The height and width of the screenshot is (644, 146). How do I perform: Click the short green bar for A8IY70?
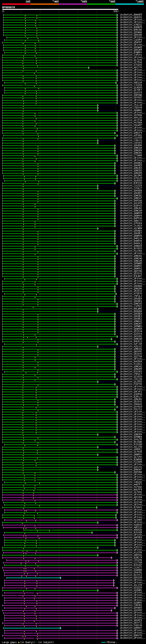pos(46,67)
